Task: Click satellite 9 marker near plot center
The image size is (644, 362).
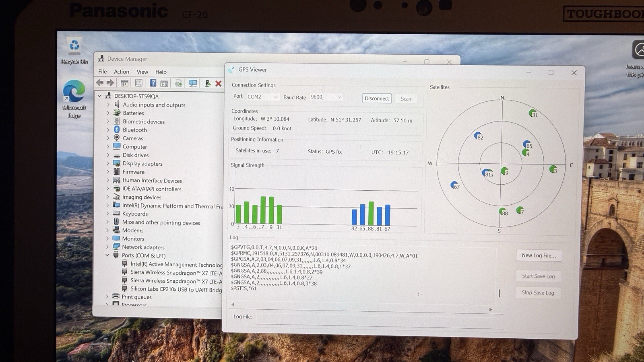Action: [504, 171]
